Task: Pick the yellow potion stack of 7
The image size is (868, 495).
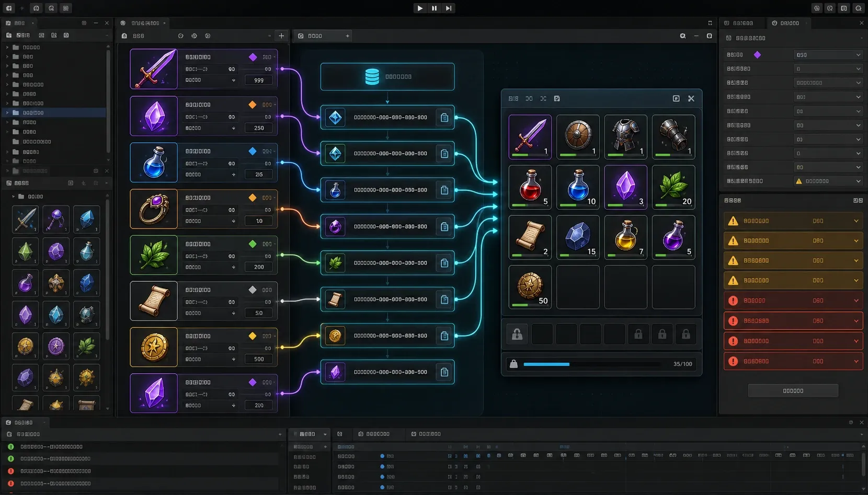Action: (625, 237)
